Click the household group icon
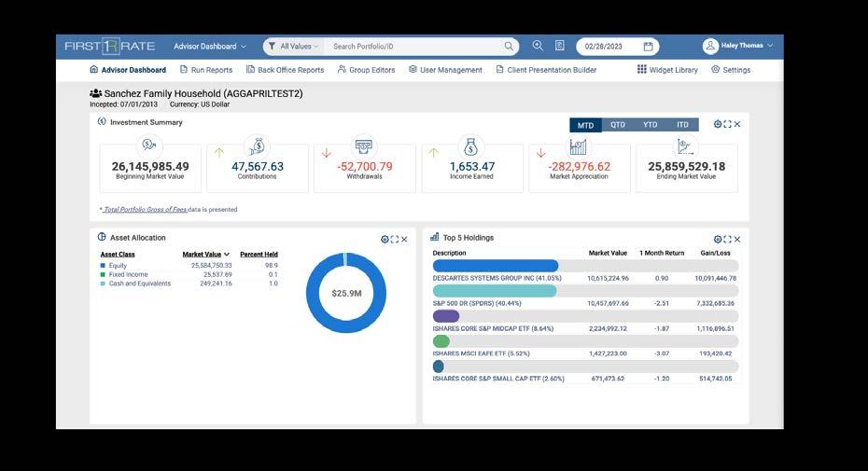This screenshot has height=471, width=868. [x=96, y=93]
